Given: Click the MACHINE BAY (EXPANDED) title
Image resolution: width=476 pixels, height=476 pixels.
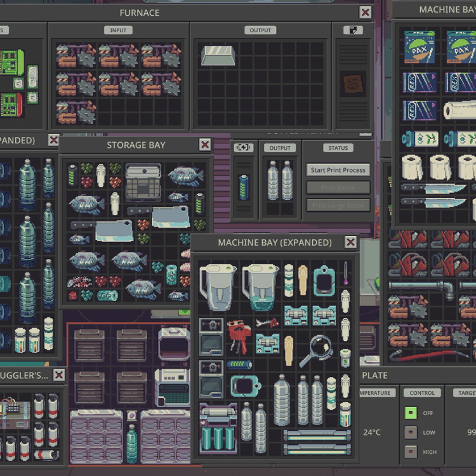Looking at the screenshot, I should pyautogui.click(x=275, y=242).
